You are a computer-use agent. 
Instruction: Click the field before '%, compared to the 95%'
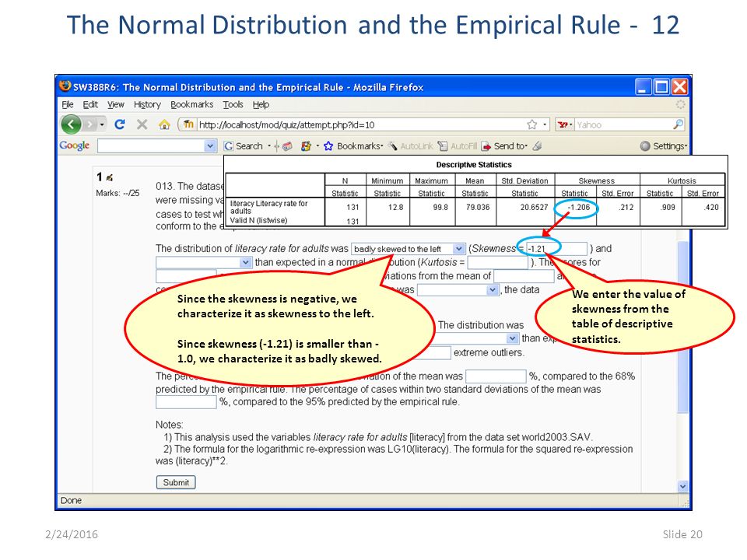[186, 402]
